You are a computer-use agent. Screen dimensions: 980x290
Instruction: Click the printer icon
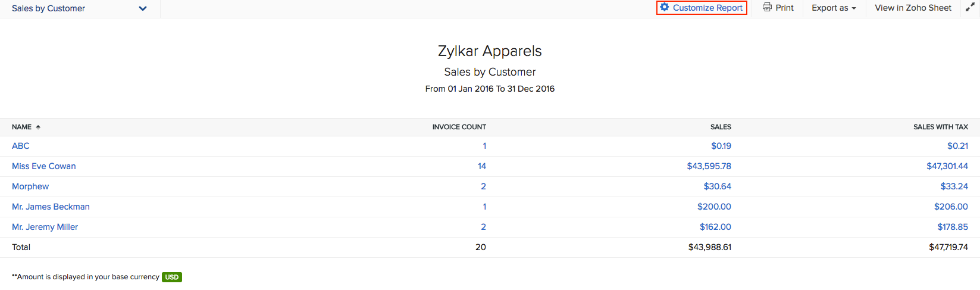point(767,8)
